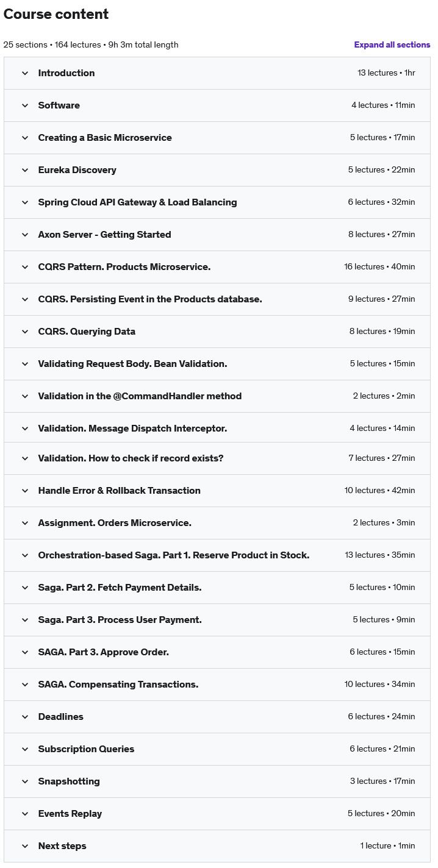Expand Snapshotting section using its chevron
The width and height of the screenshot is (438, 868).
pos(25,781)
